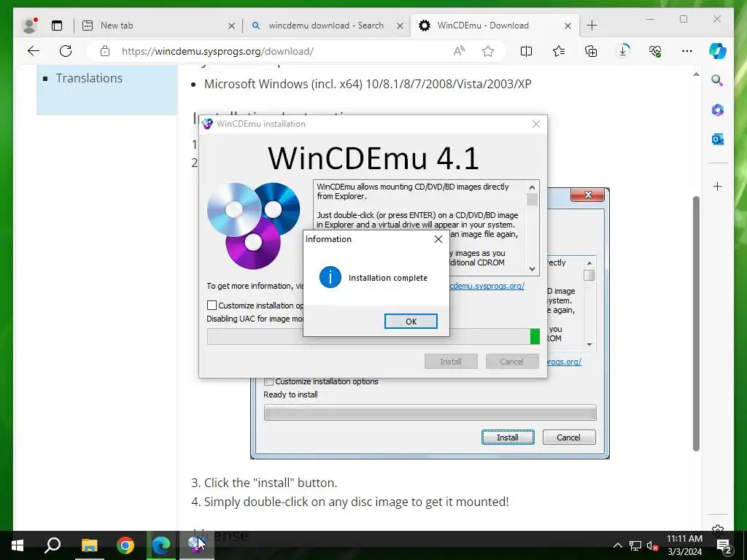Click the installation progress bar
747x560 pixels.
click(373, 336)
